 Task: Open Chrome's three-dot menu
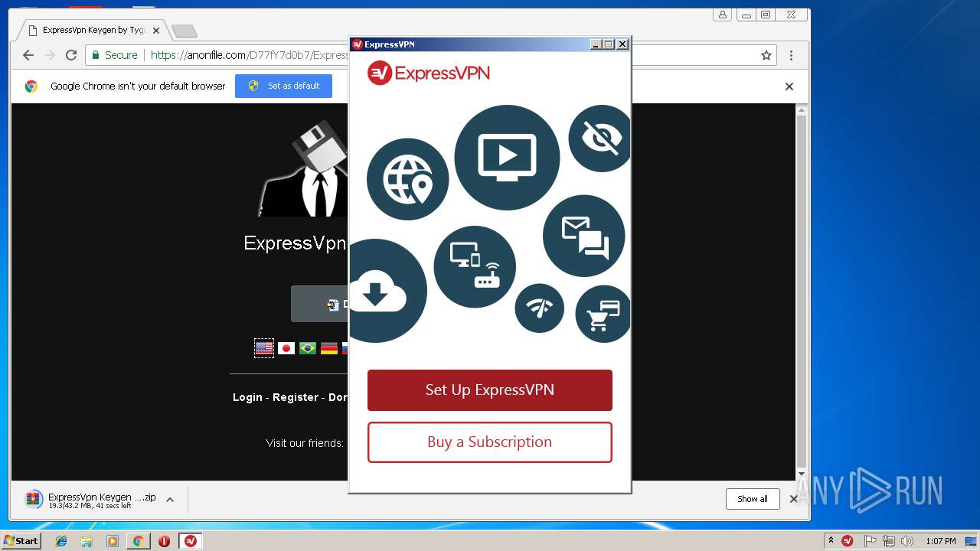(x=791, y=55)
